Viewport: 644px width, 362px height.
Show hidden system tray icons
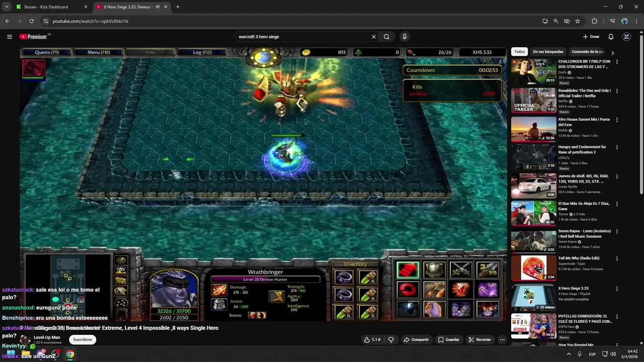[569, 354]
